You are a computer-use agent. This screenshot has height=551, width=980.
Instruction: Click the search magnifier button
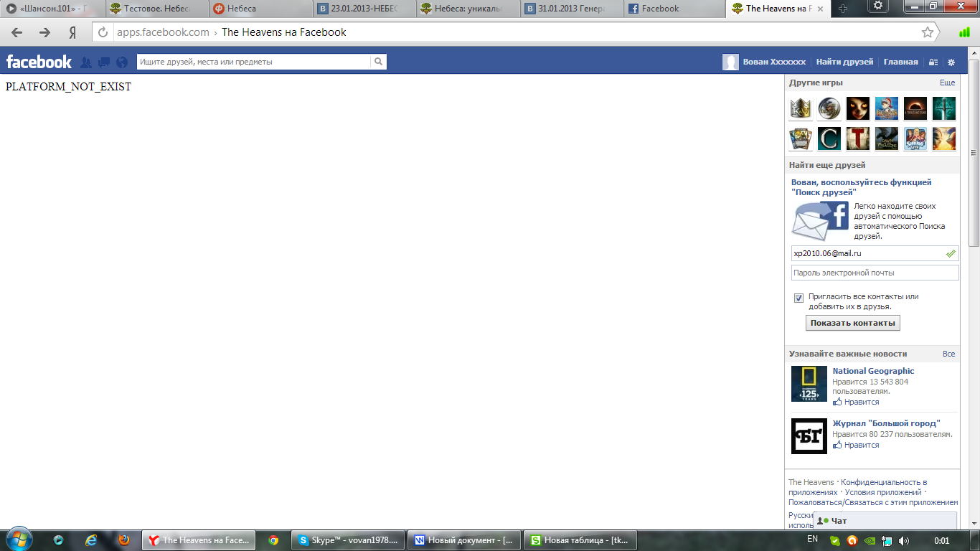(379, 62)
